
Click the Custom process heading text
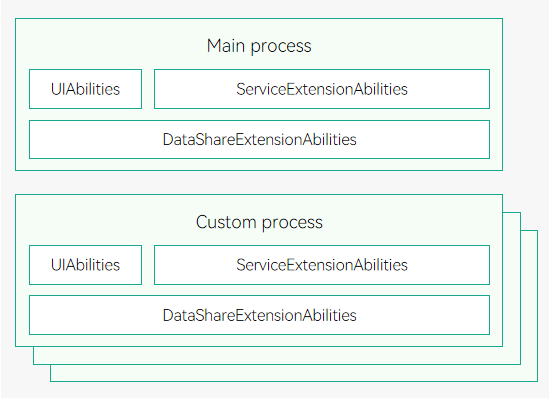(259, 222)
